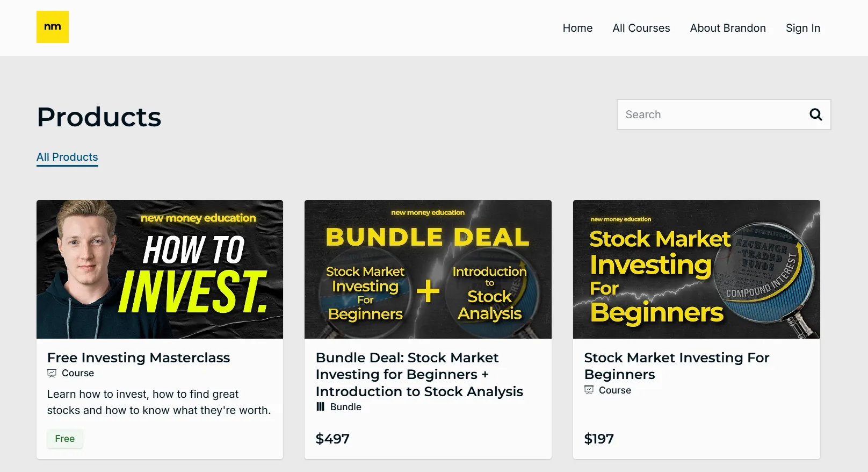Viewport: 868px width, 472px height.
Task: Click the yellow nm logo
Action: pyautogui.click(x=53, y=27)
